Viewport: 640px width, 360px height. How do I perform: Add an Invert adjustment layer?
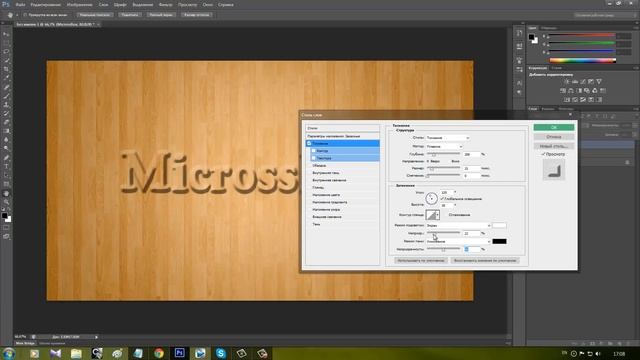point(567,100)
